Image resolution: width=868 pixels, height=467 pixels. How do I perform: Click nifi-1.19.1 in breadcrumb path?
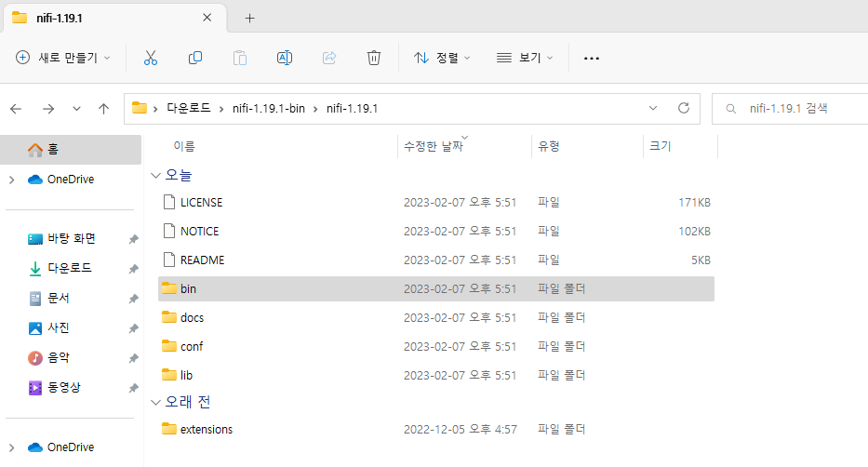pos(352,109)
